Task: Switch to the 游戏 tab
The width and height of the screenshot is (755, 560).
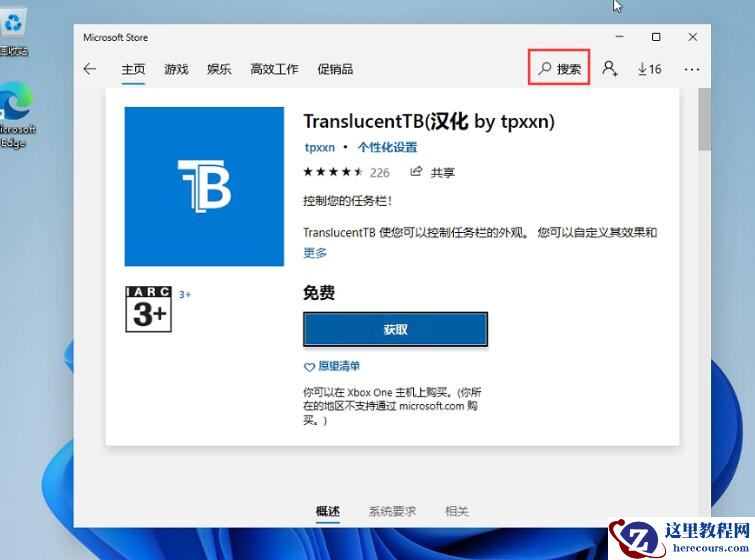Action: pos(176,69)
